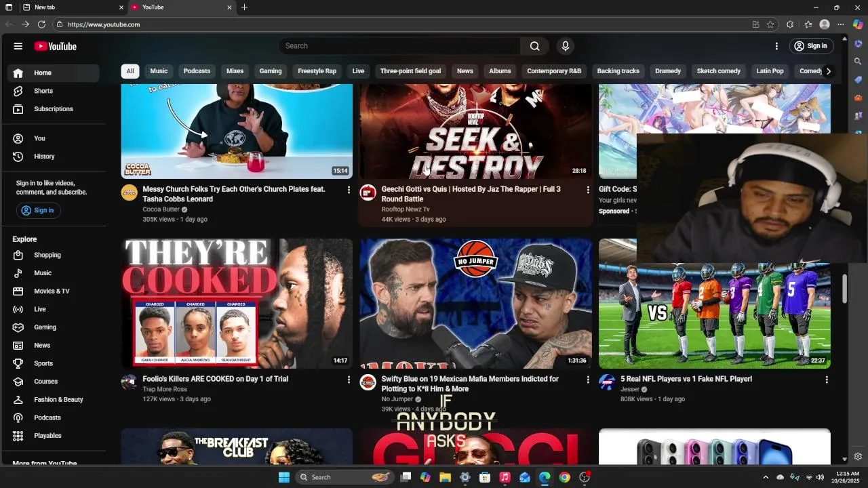The image size is (868, 488).
Task: Open the YouTube hamburger guide menu
Action: [x=18, y=46]
